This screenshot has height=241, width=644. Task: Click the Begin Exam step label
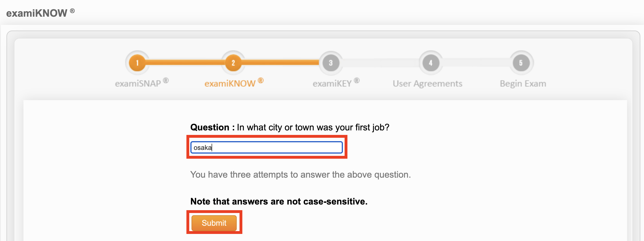523,83
